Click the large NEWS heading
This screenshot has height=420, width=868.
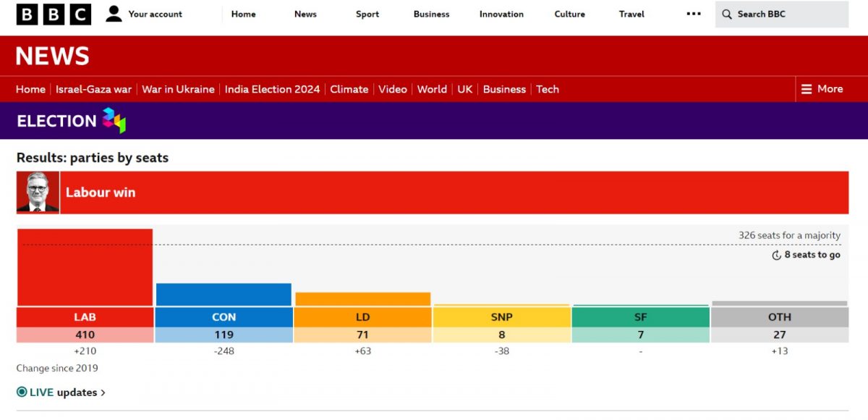click(x=53, y=56)
